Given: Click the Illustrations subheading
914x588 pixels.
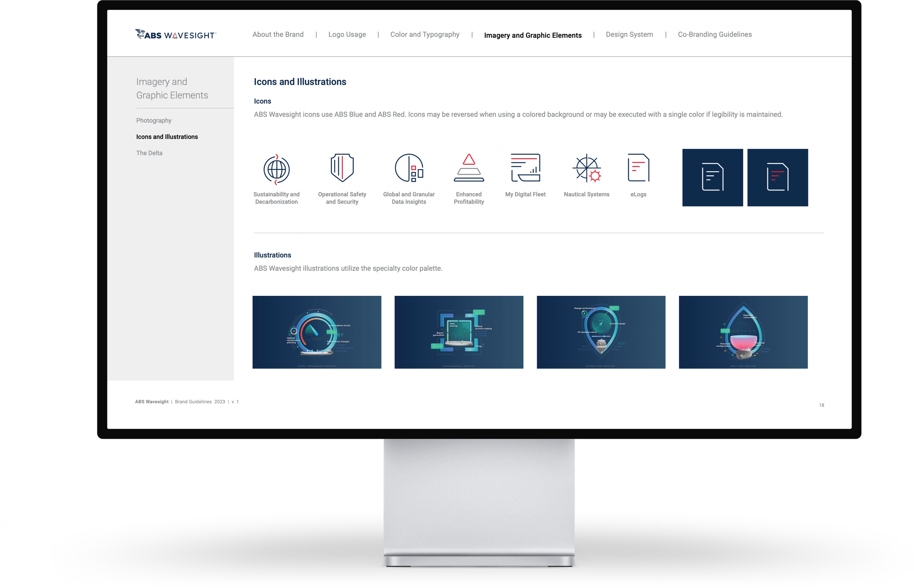Looking at the screenshot, I should click(x=272, y=255).
